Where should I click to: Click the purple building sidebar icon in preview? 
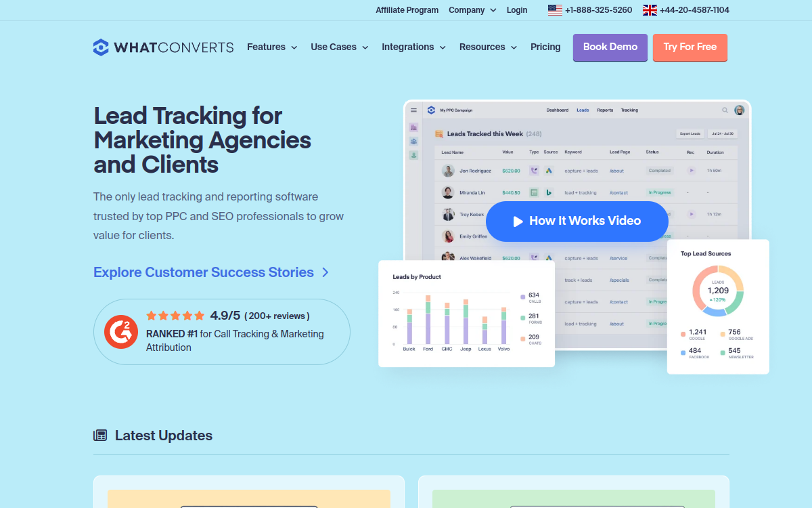click(414, 127)
